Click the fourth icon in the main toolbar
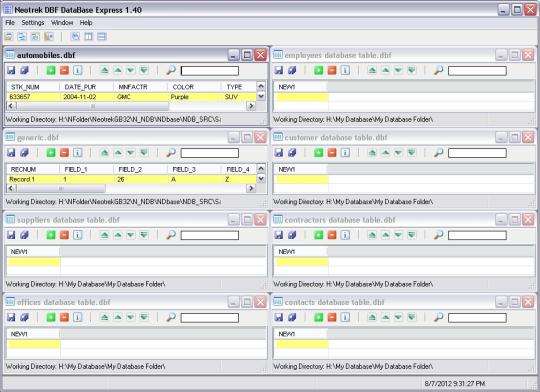 click(x=49, y=36)
